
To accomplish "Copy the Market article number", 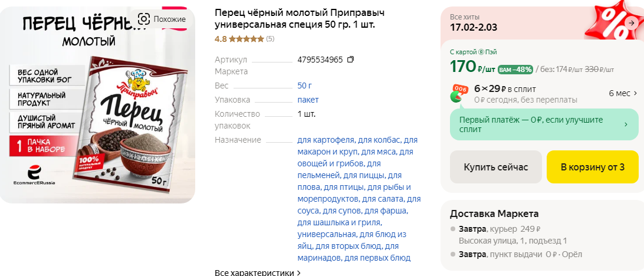I will 350,60.
